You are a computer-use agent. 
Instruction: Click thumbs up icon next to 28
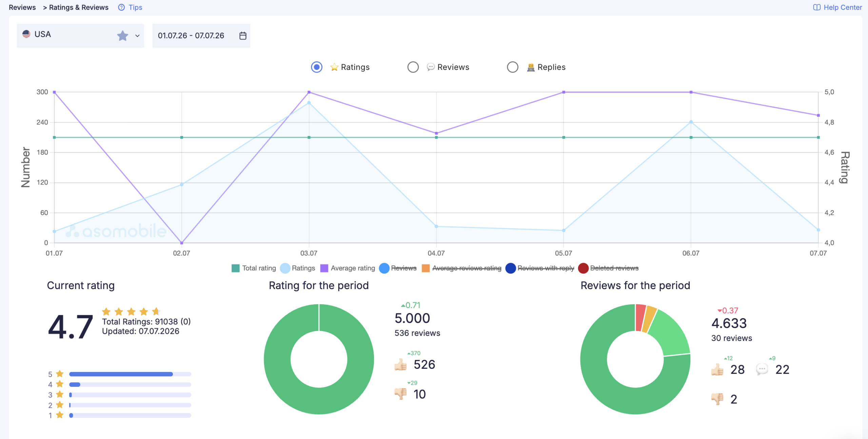[717, 369]
